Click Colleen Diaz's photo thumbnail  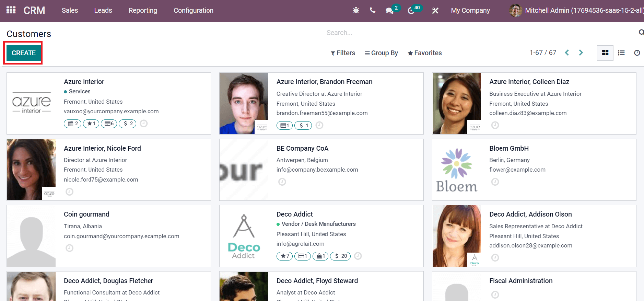457,103
